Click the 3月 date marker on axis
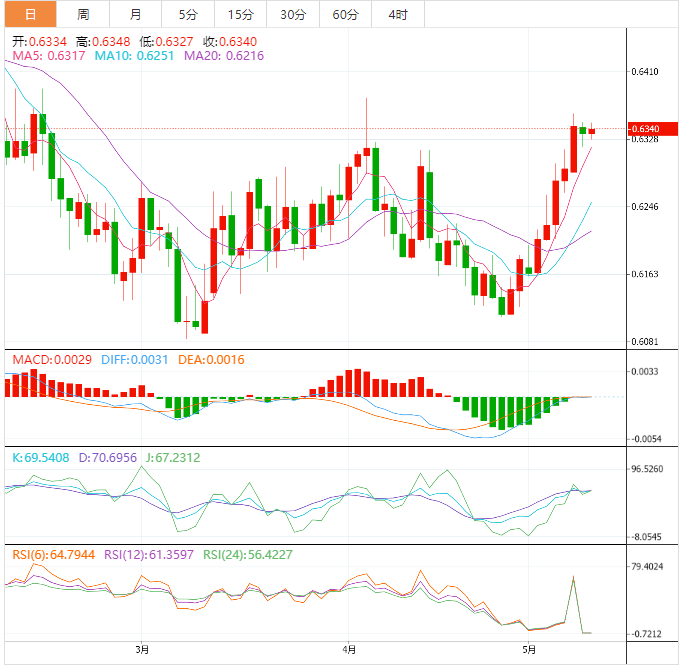This screenshot has height=669, width=684. pyautogui.click(x=142, y=649)
